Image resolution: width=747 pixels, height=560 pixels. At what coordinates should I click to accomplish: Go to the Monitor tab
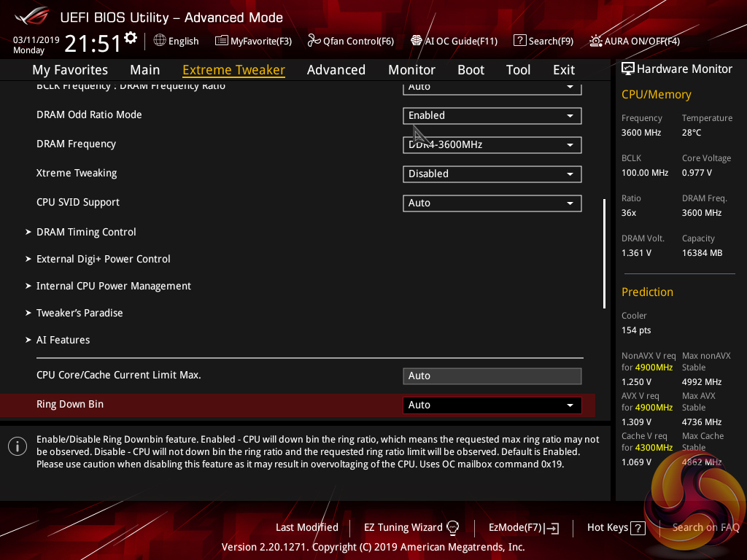tap(411, 70)
